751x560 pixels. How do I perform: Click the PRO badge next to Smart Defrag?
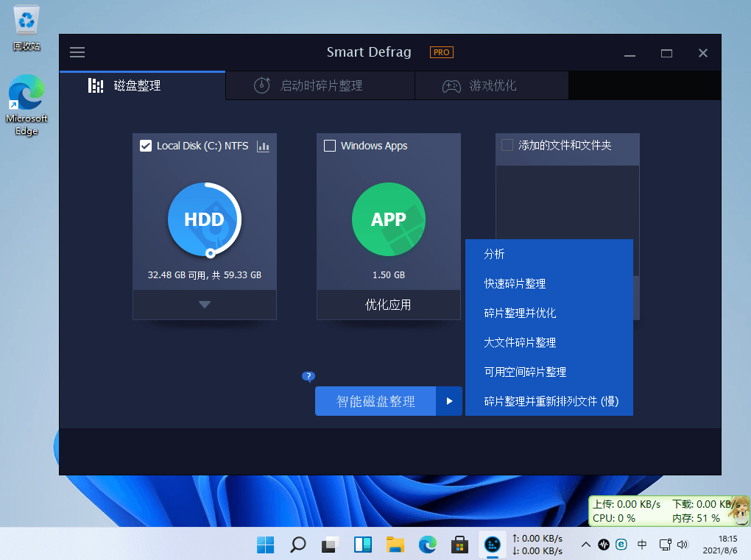pos(441,52)
